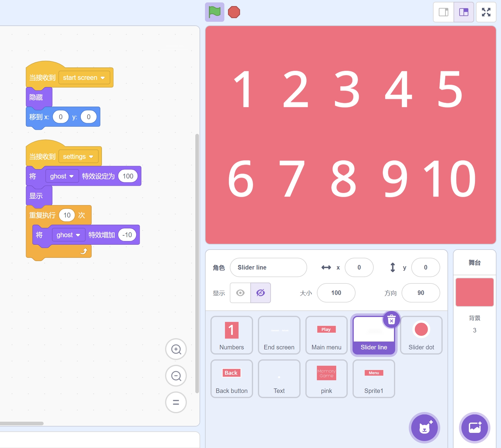Open the add sprite cat button
This screenshot has height=448, width=501.
(x=424, y=427)
